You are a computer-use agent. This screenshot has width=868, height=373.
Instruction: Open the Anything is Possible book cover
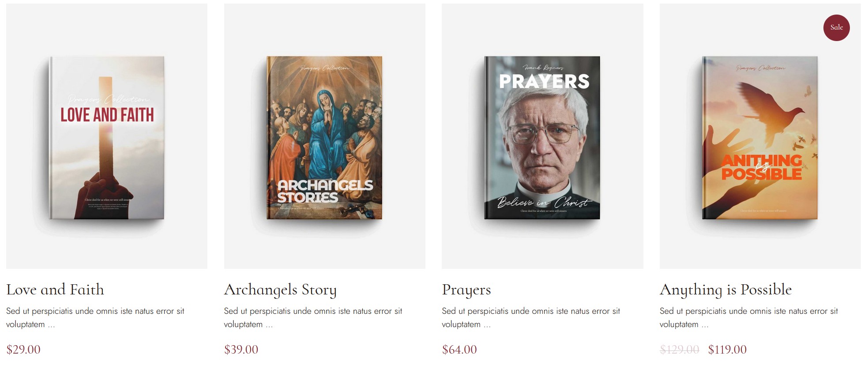(760, 137)
